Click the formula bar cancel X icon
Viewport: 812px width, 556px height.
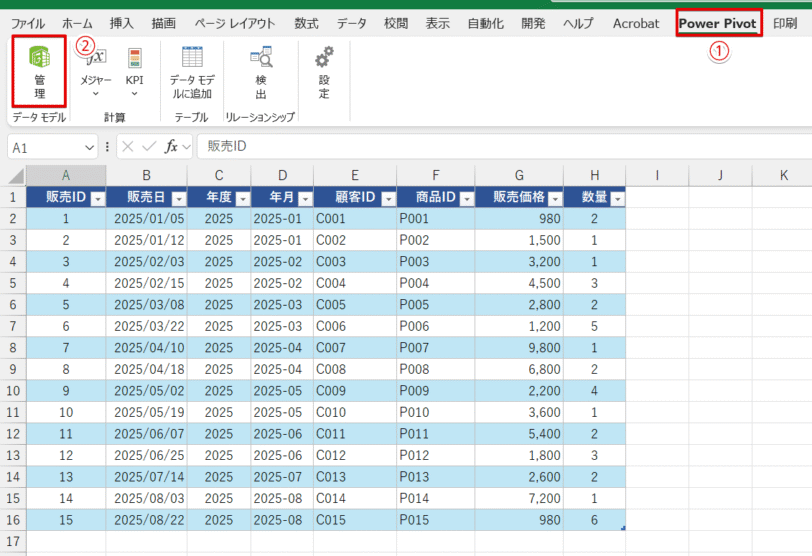128,147
